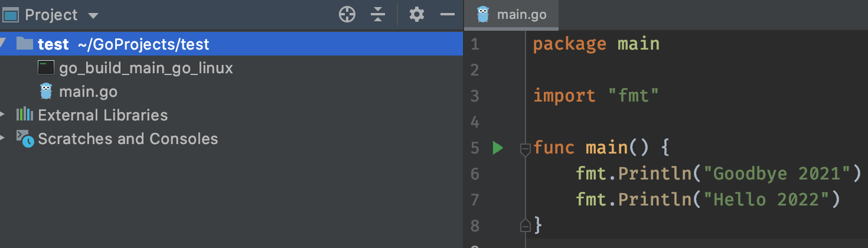868x248 pixels.
Task: Click the green run arrow beside func main
Action: (497, 148)
